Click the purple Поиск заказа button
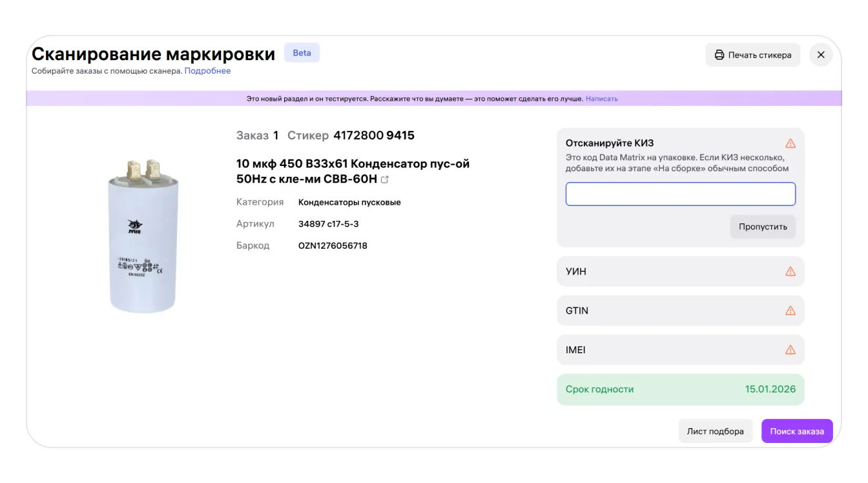Screen dimensions: 868x483 (796, 431)
